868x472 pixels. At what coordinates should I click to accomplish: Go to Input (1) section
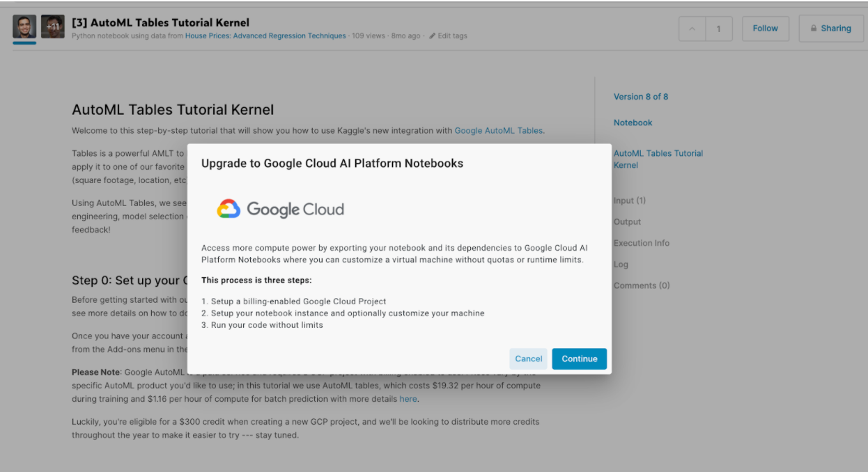coord(630,200)
